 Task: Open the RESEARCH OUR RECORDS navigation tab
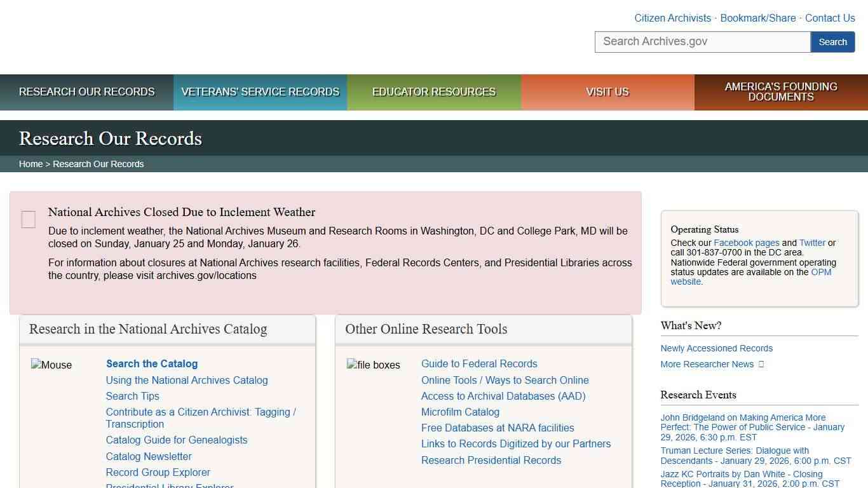point(86,91)
